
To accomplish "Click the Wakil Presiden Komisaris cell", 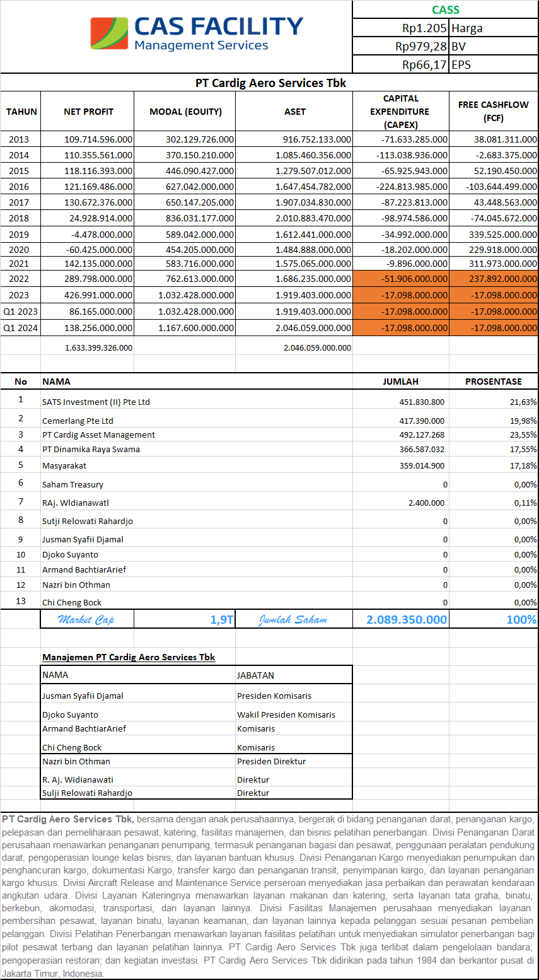I will (286, 715).
